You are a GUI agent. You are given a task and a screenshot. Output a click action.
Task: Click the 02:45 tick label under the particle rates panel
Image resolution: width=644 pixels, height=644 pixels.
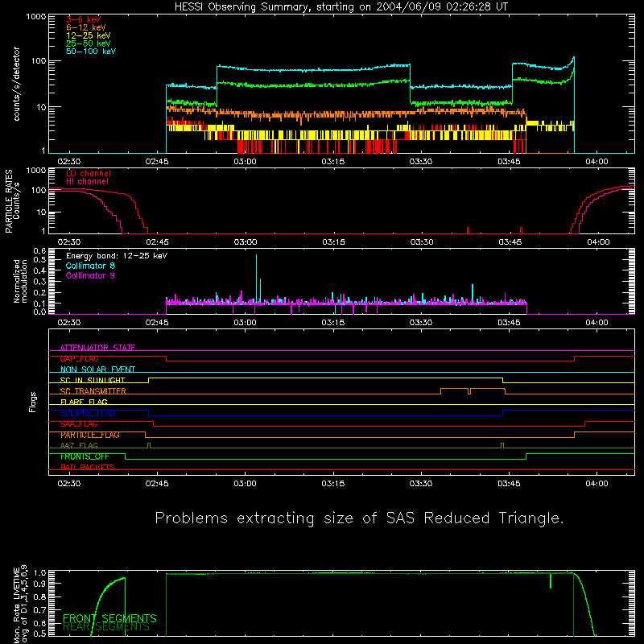pos(157,242)
